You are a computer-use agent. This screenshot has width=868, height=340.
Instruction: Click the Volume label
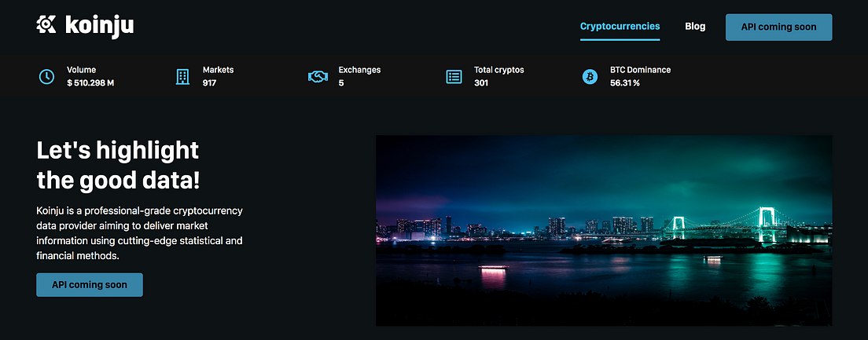pos(82,70)
